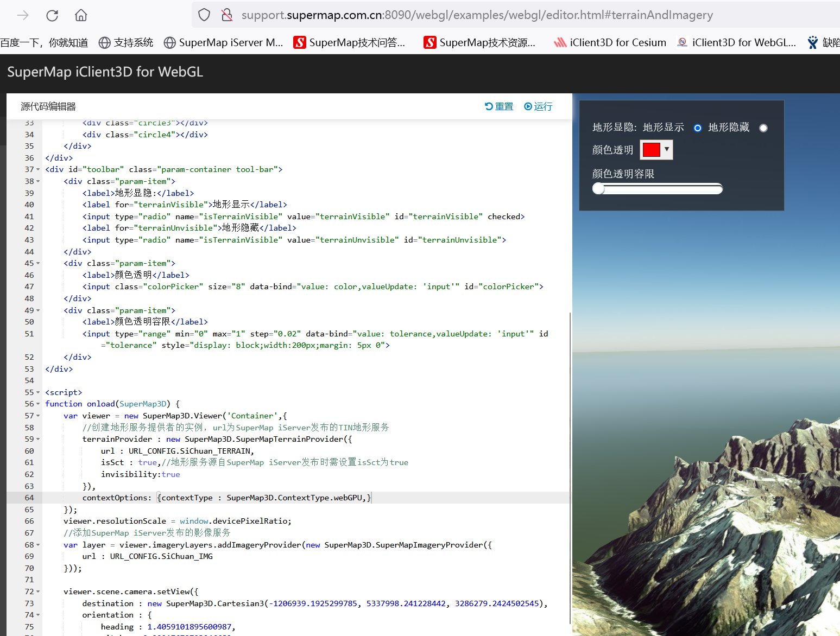This screenshot has width=840, height=636.
Task: Click the 颜色透明容限 range slider
Action: click(658, 189)
